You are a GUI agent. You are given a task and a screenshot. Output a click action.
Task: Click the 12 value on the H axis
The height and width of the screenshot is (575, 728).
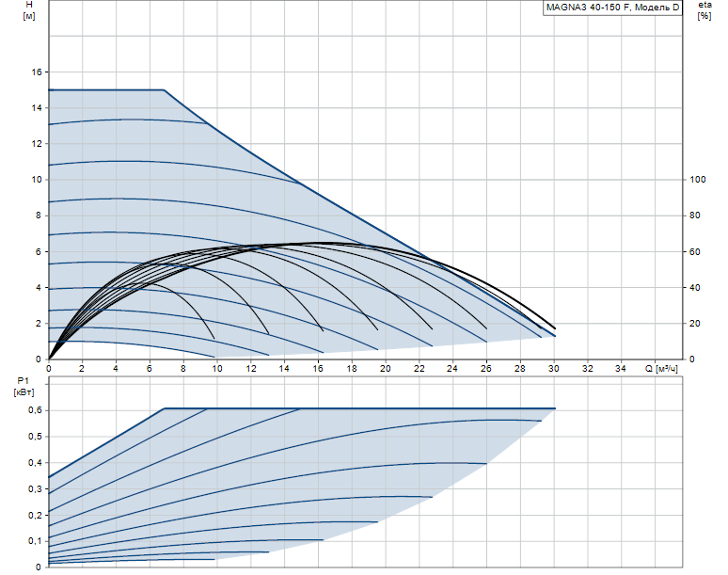tap(37, 144)
